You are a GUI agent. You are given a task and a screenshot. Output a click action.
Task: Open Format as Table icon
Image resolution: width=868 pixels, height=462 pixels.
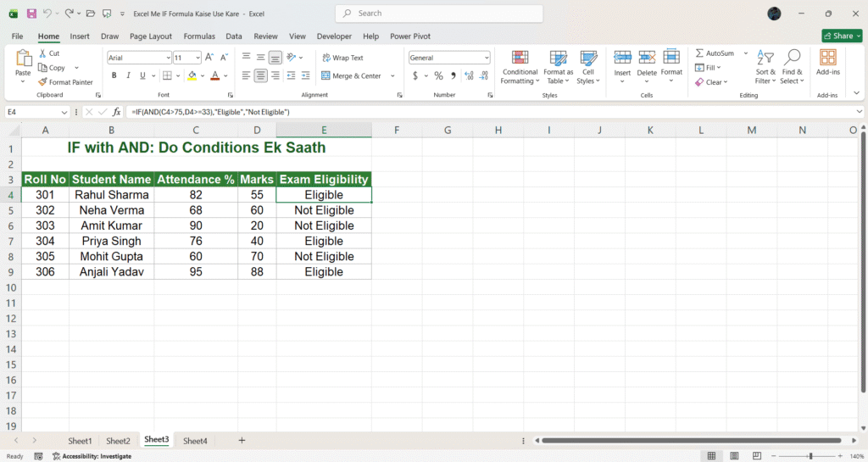(558, 58)
